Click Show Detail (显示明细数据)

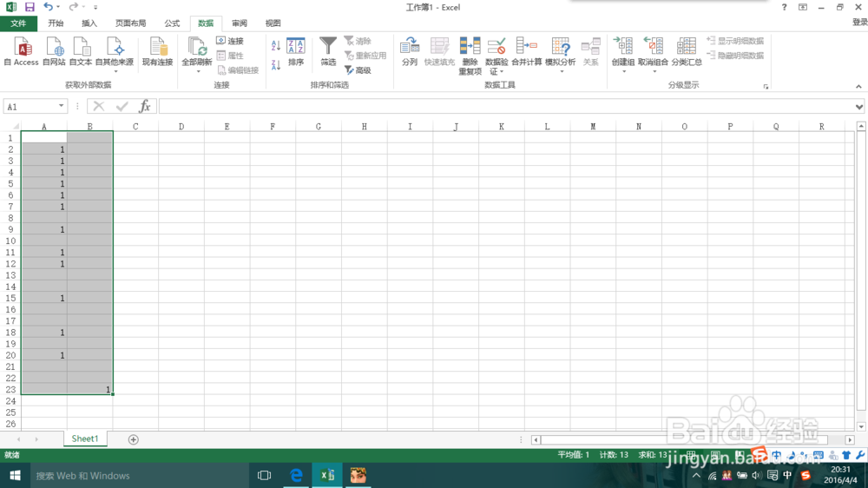[735, 41]
